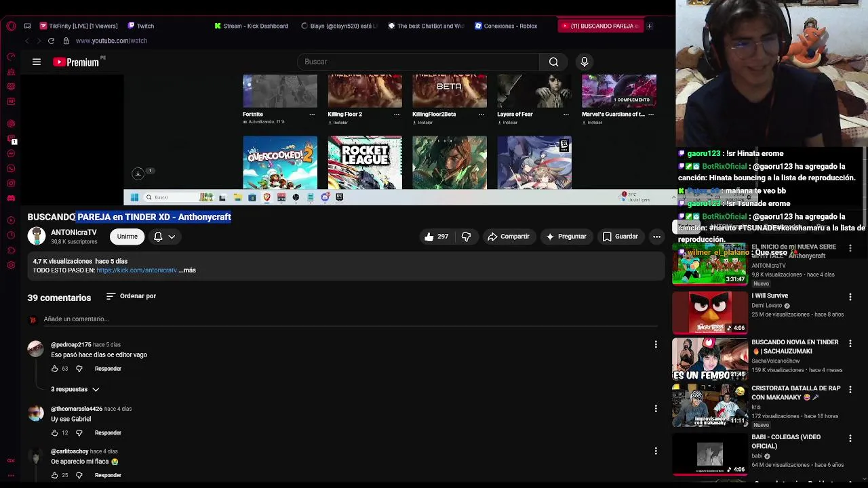Image resolution: width=868 pixels, height=488 pixels.
Task: Open Discord in the sidebar
Action: pos(11,198)
